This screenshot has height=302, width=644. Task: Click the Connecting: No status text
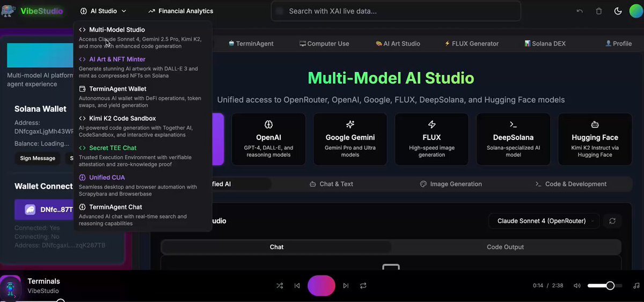pyautogui.click(x=37, y=237)
